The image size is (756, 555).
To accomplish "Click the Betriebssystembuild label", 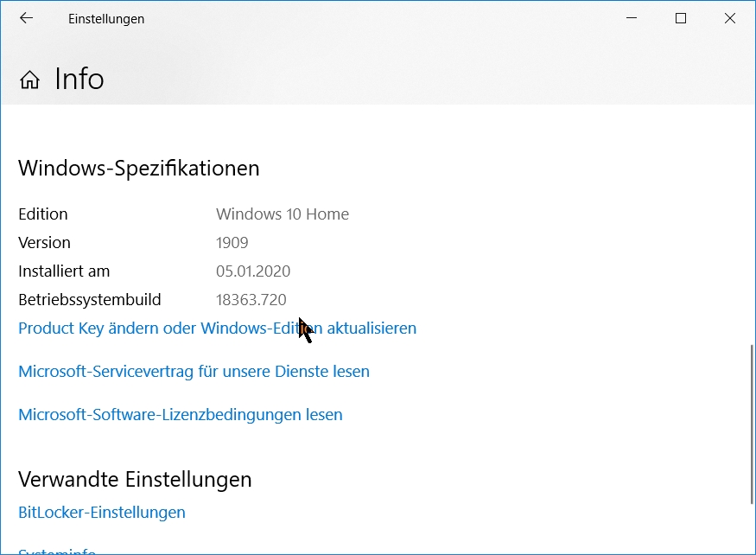I will 90,300.
